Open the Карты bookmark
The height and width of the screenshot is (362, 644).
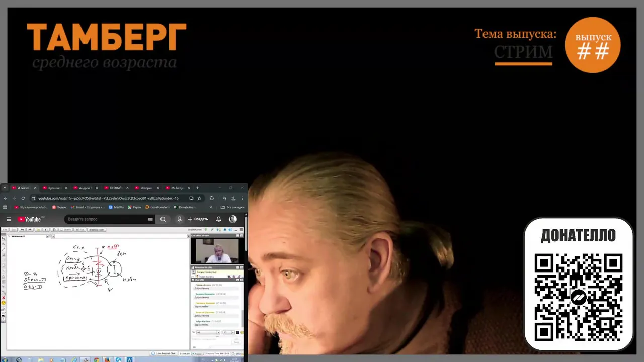point(135,207)
